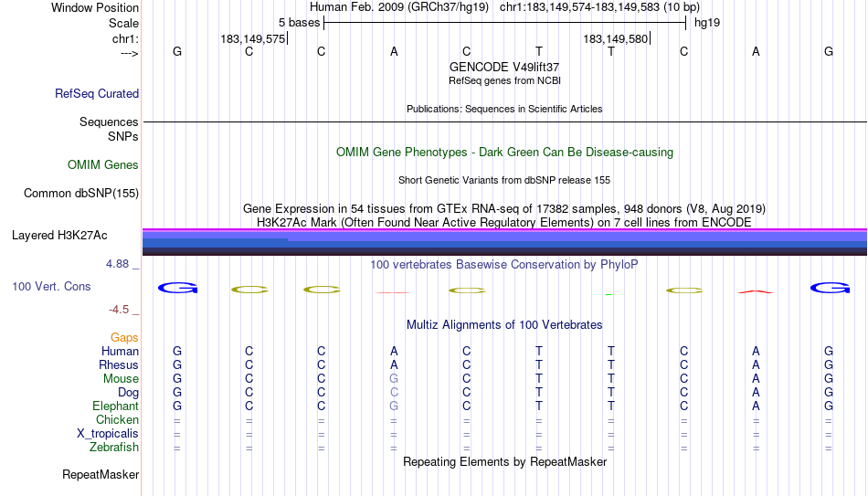Click the 100 vertebrates Basewise Conservation title

(504, 265)
